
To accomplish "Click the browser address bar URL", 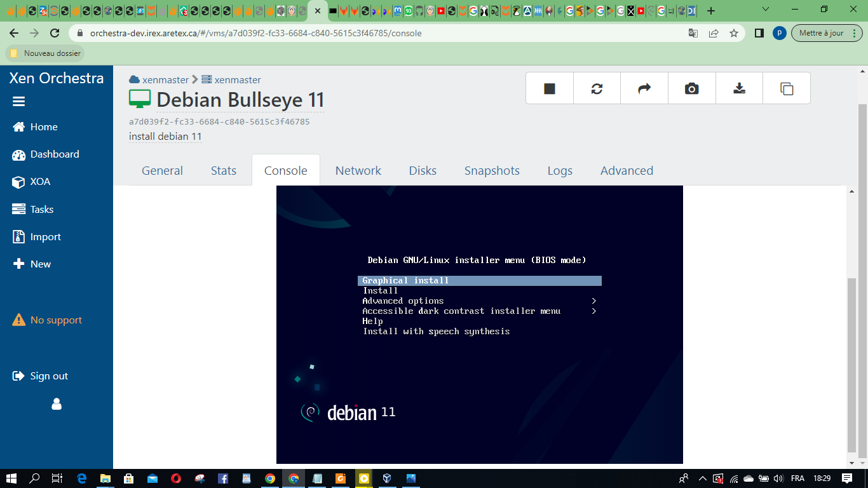I will pos(255,33).
